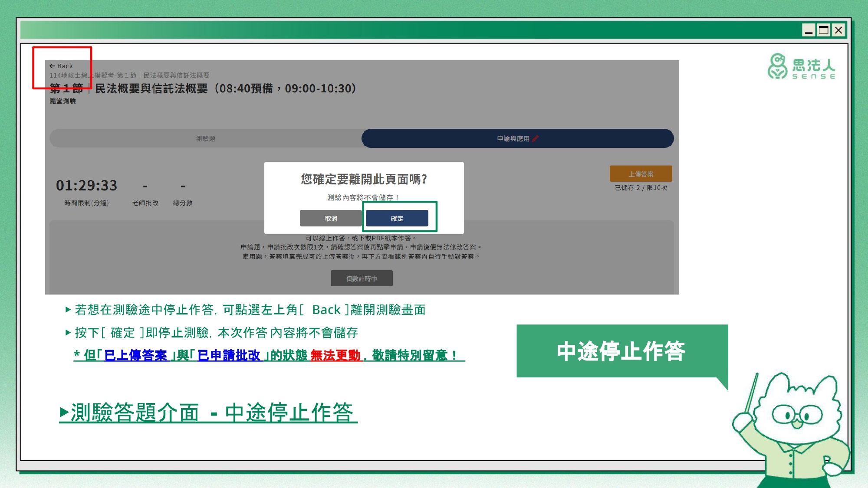Click the 倒數計時中 button

click(x=362, y=278)
